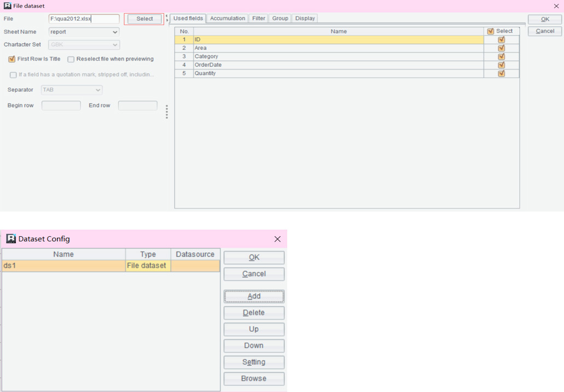Click OK in Dataset Config dialog
Image resolution: width=564 pixels, height=392 pixels.
[x=254, y=258]
